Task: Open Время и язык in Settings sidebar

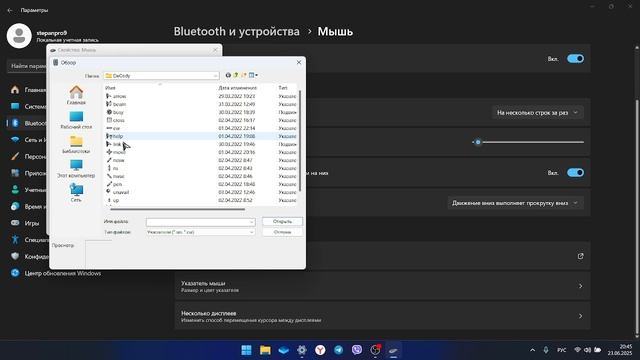Action: (28, 207)
